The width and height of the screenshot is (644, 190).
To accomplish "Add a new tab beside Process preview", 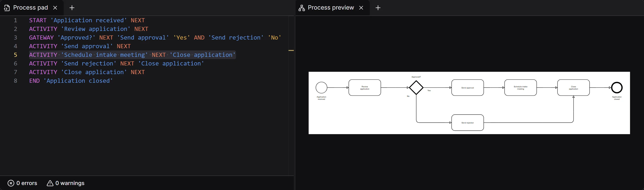I will pos(378,8).
